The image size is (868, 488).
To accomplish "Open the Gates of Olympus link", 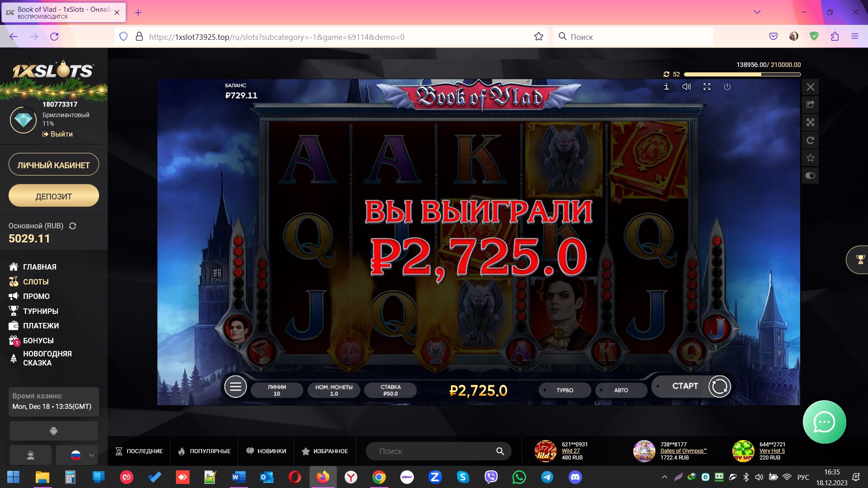I will tap(683, 451).
